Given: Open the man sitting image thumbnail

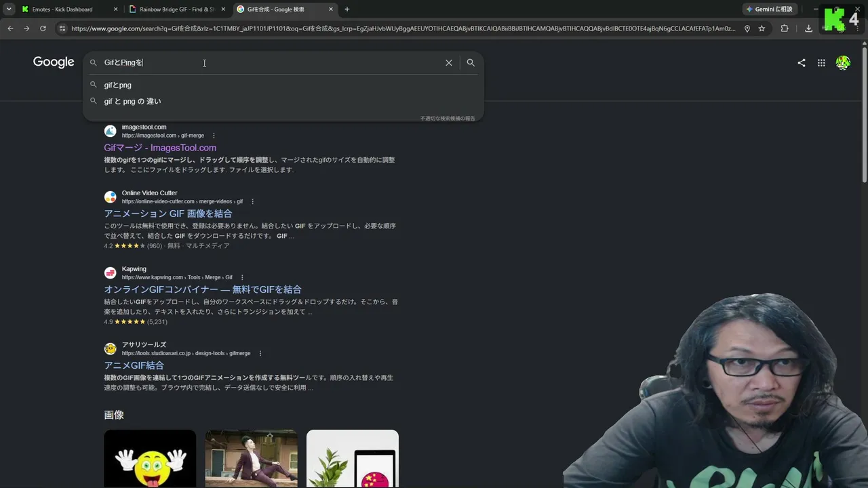Looking at the screenshot, I should (251, 458).
